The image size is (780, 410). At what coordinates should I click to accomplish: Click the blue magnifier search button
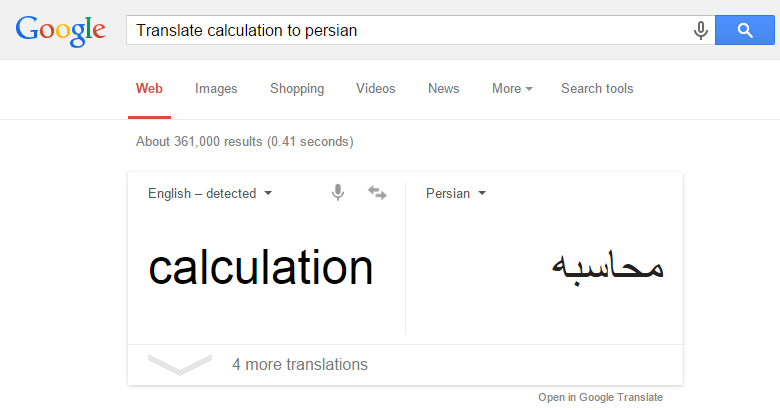click(x=745, y=30)
